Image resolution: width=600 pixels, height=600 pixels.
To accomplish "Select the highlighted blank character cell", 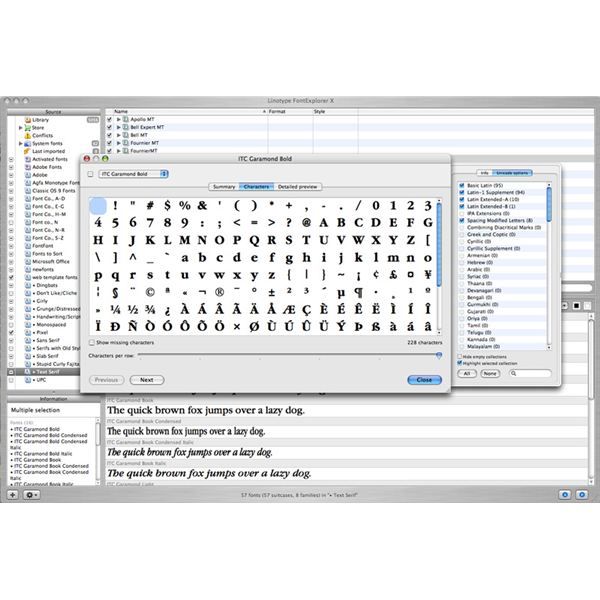I will click(x=98, y=206).
